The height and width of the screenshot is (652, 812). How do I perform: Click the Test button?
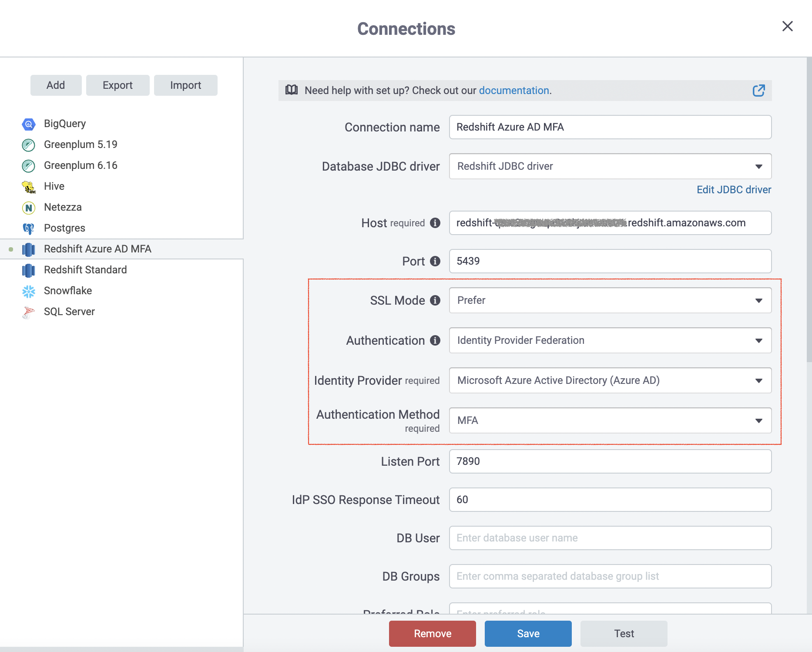point(624,634)
